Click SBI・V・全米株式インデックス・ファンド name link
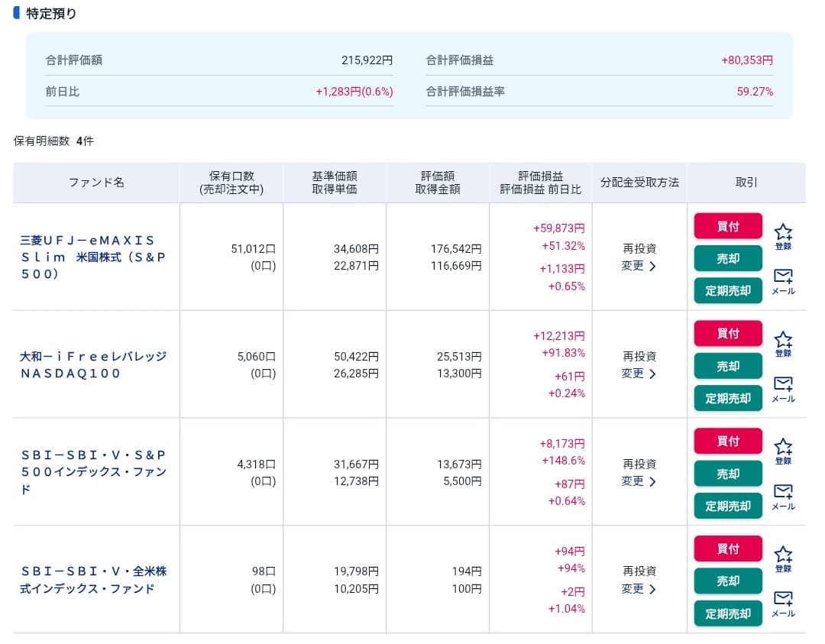 tap(92, 580)
